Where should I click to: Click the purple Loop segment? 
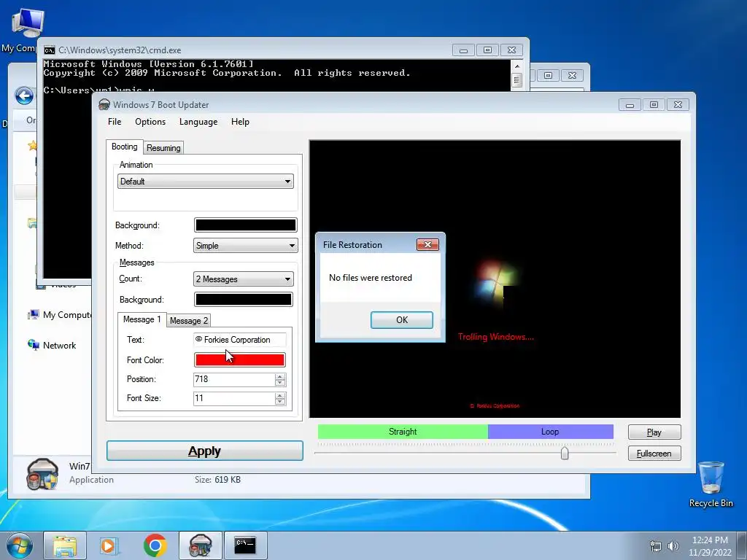[550, 432]
